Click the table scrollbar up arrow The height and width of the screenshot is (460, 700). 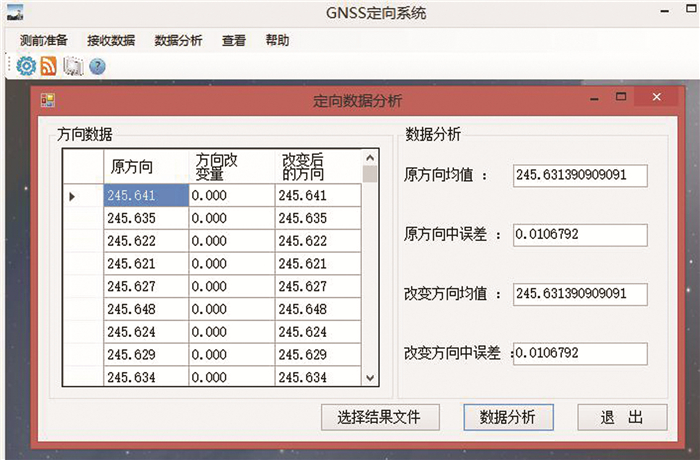tap(370, 158)
